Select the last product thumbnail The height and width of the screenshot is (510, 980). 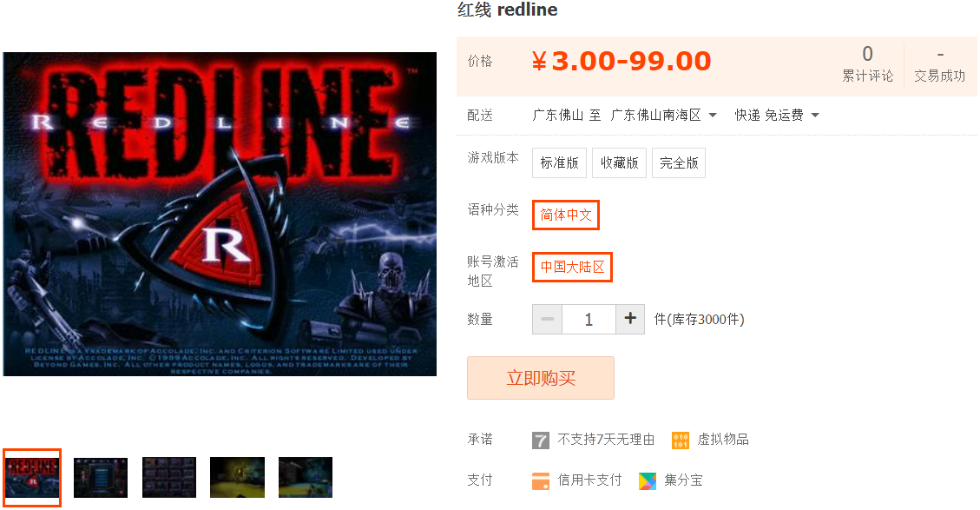tap(306, 478)
